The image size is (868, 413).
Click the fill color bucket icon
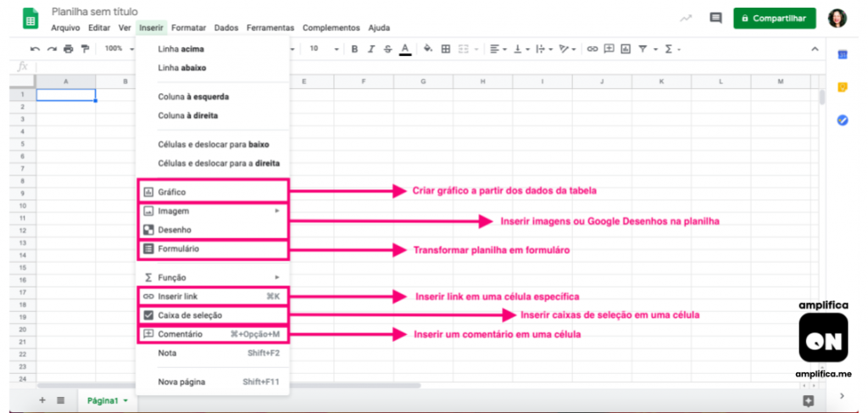[428, 49]
